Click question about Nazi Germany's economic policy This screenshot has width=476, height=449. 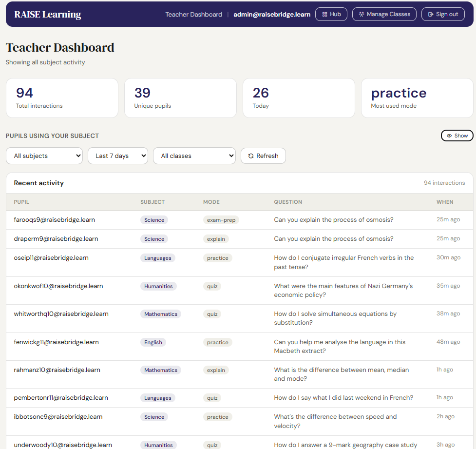coord(343,291)
